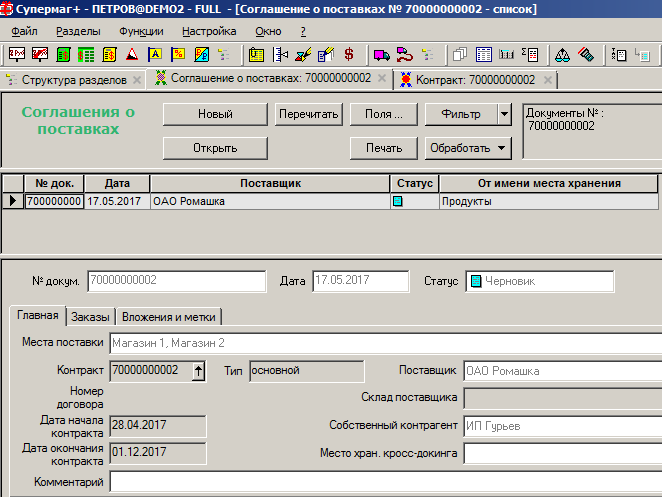Viewport: 662px width, 497px height.
Task: Open the ? help menu
Action: click(x=303, y=31)
